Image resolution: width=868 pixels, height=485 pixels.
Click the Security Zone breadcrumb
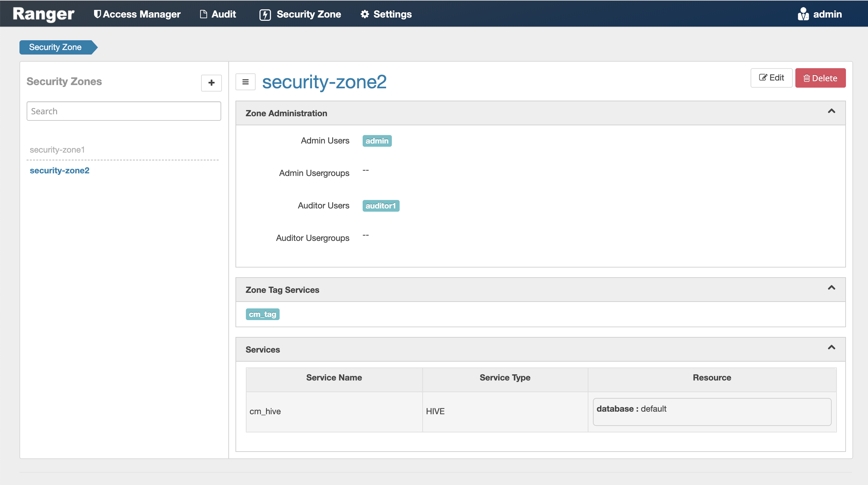[x=55, y=47]
